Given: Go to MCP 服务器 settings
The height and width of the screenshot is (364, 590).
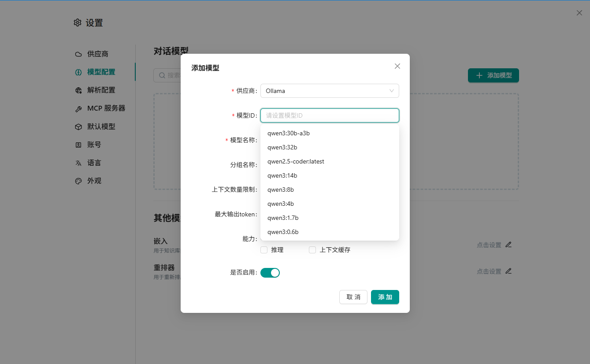Looking at the screenshot, I should coord(106,108).
